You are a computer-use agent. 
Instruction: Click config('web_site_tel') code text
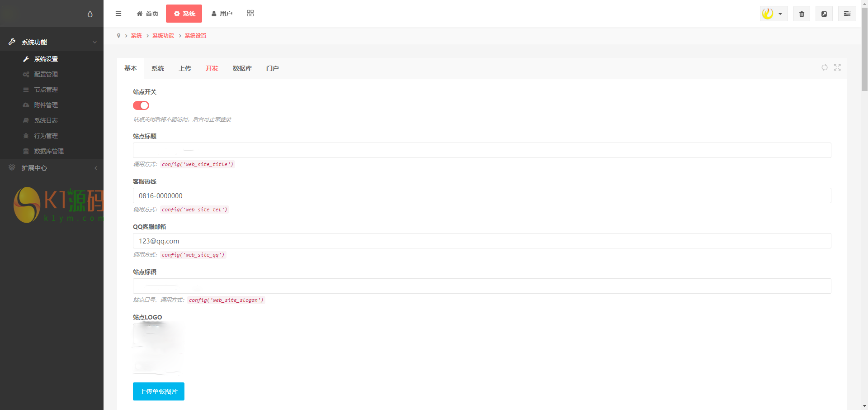(194, 210)
